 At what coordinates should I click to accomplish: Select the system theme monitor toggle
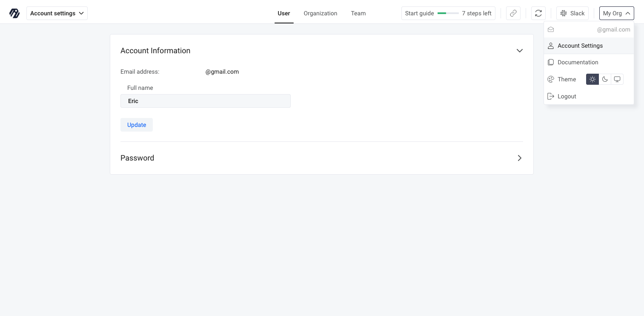(617, 79)
